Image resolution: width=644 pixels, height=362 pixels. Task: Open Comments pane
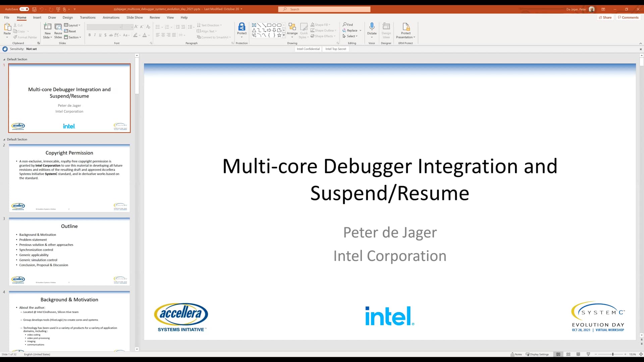point(628,17)
